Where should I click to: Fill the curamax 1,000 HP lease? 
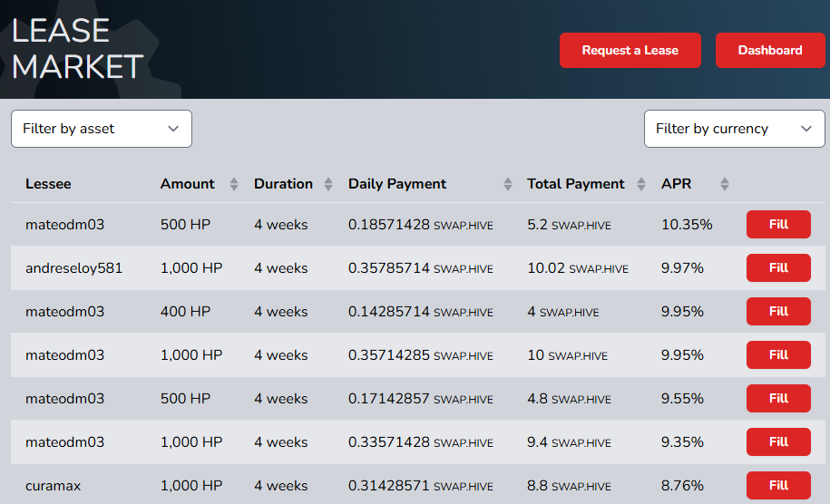pyautogui.click(x=778, y=485)
